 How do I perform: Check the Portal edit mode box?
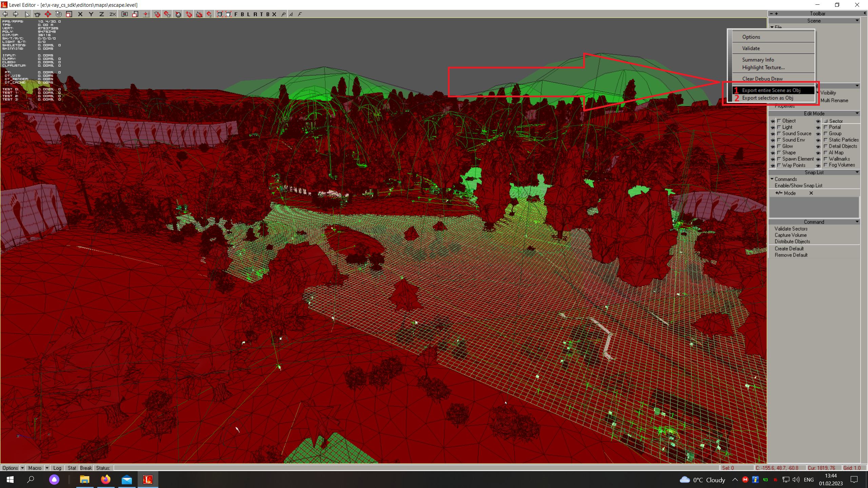(826, 127)
